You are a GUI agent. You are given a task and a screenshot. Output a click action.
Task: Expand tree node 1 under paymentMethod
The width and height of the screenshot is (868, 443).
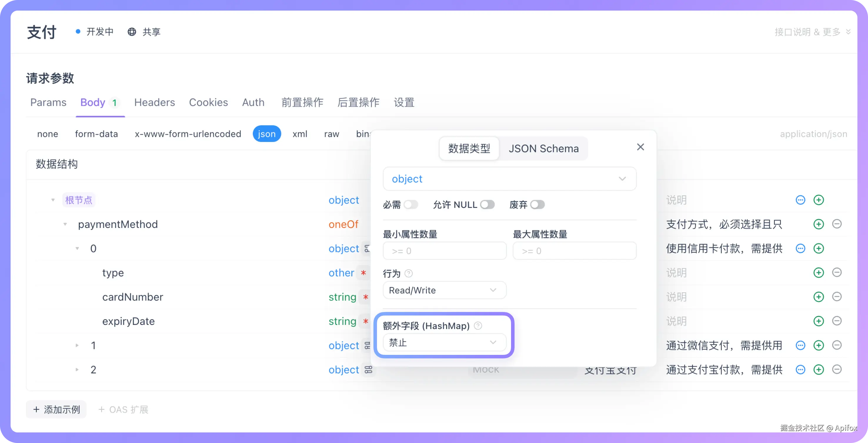[x=77, y=345]
